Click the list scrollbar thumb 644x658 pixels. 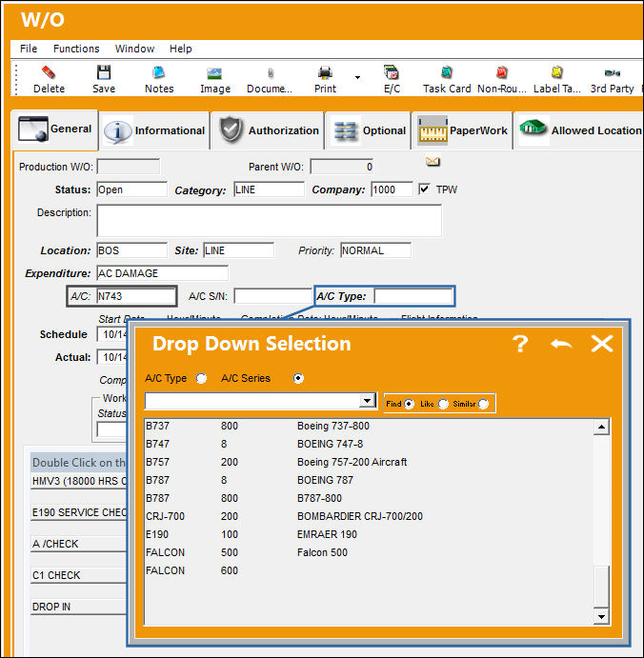[x=601, y=587]
